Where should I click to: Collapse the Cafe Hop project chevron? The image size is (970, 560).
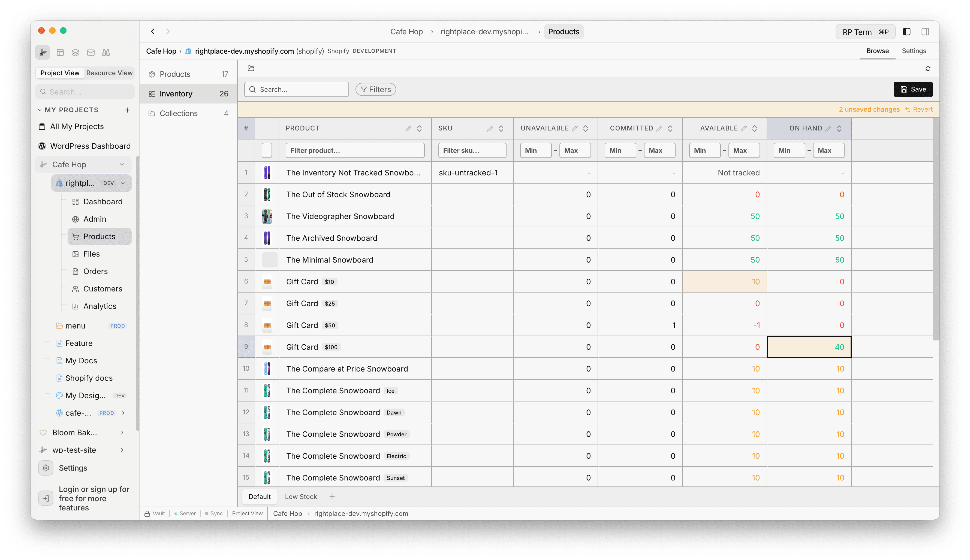click(122, 165)
